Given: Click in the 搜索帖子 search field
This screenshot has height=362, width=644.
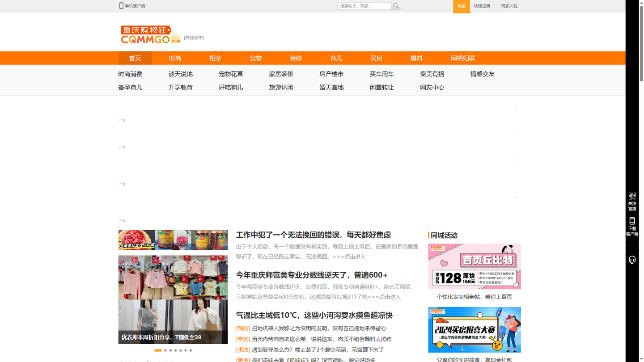Looking at the screenshot, I should (x=364, y=6).
